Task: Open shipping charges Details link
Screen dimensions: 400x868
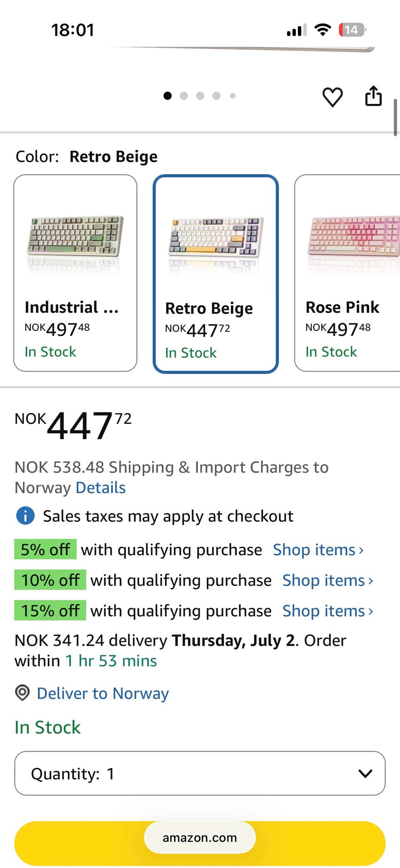Action: [100, 487]
